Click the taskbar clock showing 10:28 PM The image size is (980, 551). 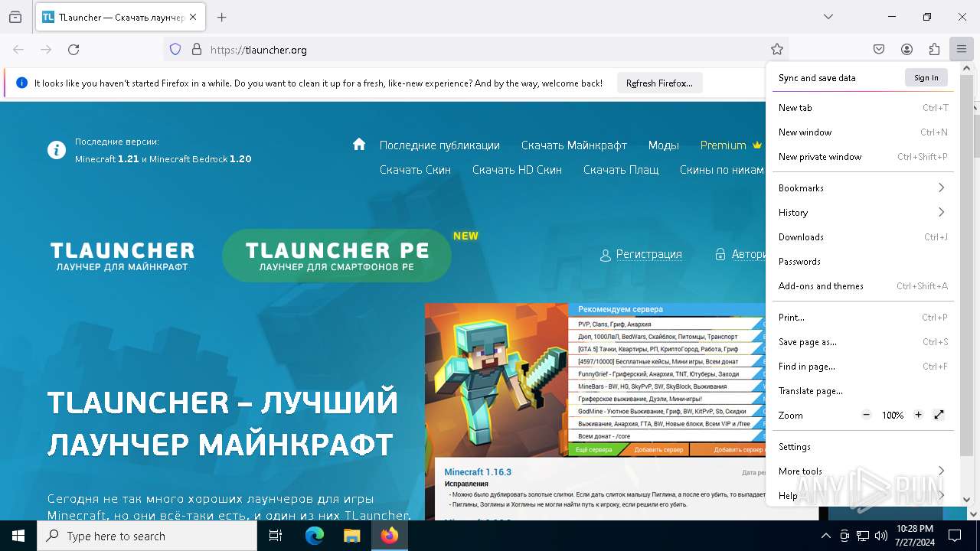[x=914, y=536]
